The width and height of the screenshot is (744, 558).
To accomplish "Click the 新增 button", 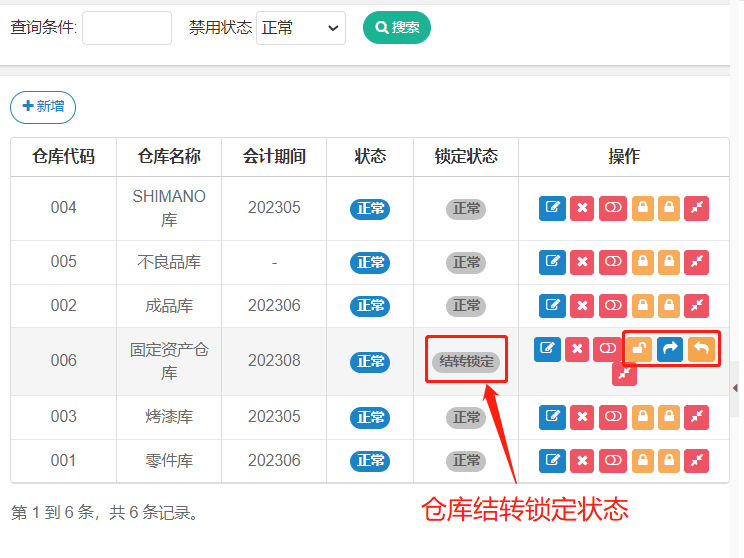I will [43, 107].
